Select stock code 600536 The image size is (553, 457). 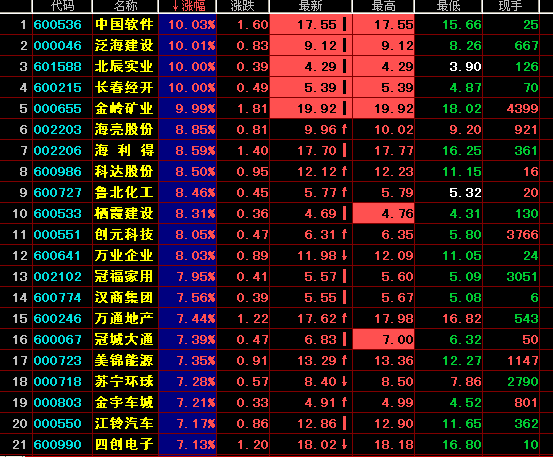[x=57, y=25]
